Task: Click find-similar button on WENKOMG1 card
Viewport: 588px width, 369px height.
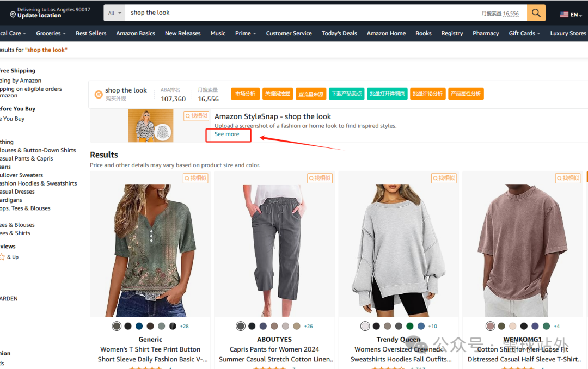Action: 568,178
